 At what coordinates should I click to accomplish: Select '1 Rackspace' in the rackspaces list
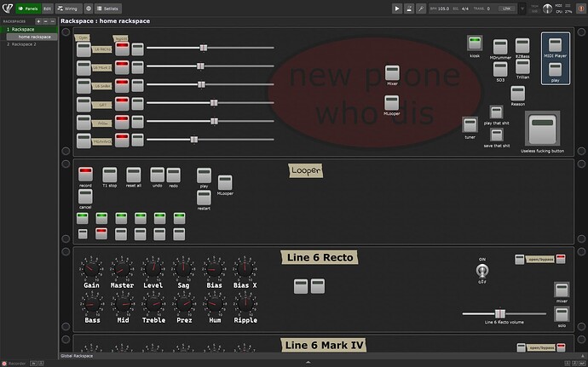click(29, 29)
